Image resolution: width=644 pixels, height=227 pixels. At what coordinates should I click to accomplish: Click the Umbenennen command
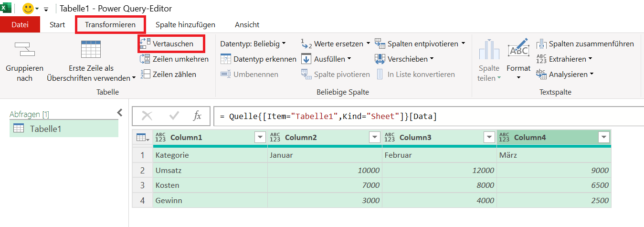(x=249, y=74)
